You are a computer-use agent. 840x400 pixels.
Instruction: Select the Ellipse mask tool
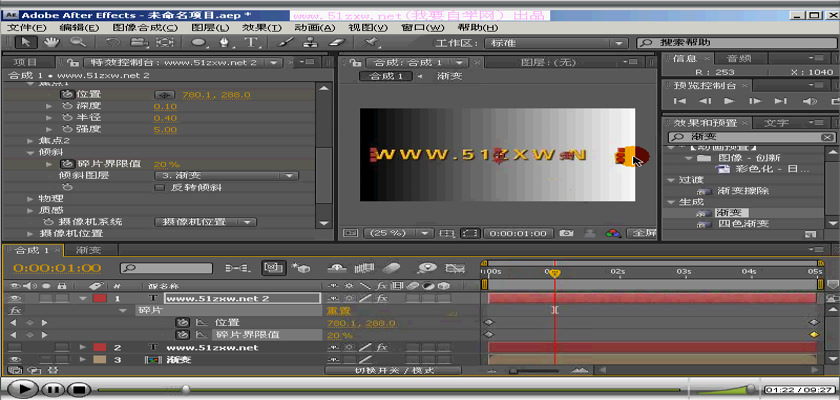pyautogui.click(x=199, y=42)
